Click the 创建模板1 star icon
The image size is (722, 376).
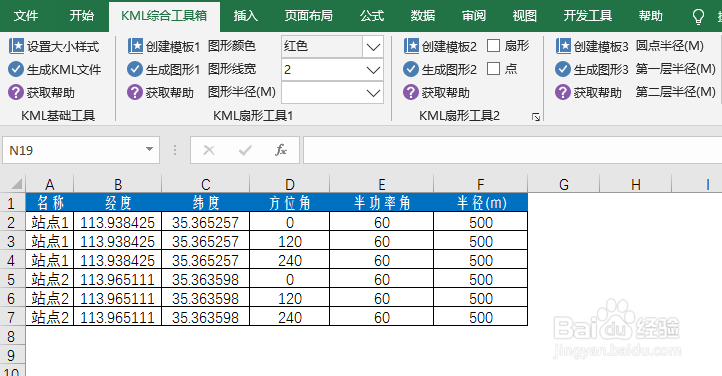(135, 46)
